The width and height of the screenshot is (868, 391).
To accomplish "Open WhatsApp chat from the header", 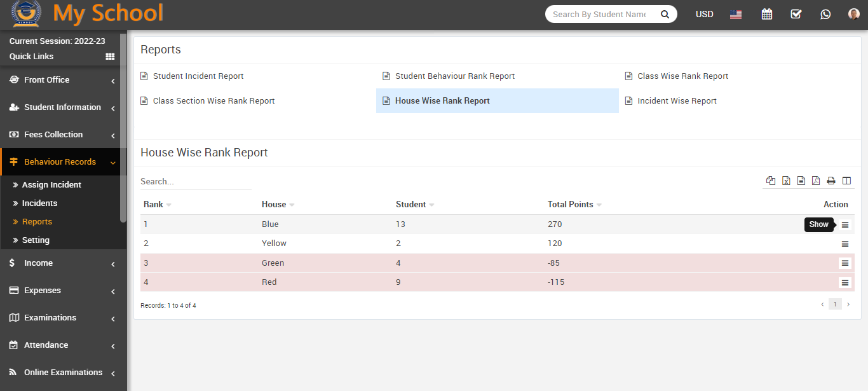I will [x=825, y=14].
